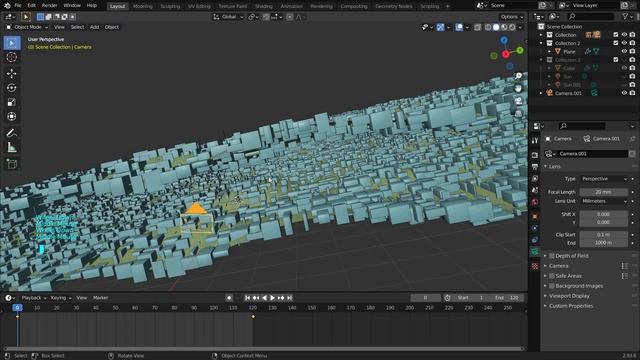The image size is (640, 360).
Task: Switch to the Shading workspace tab
Action: click(264, 6)
